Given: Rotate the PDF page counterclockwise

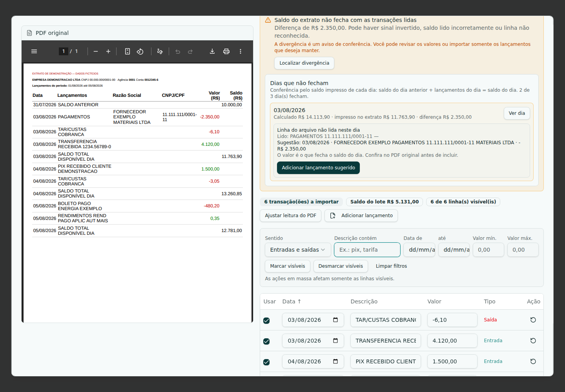Looking at the screenshot, I should pyautogui.click(x=140, y=51).
